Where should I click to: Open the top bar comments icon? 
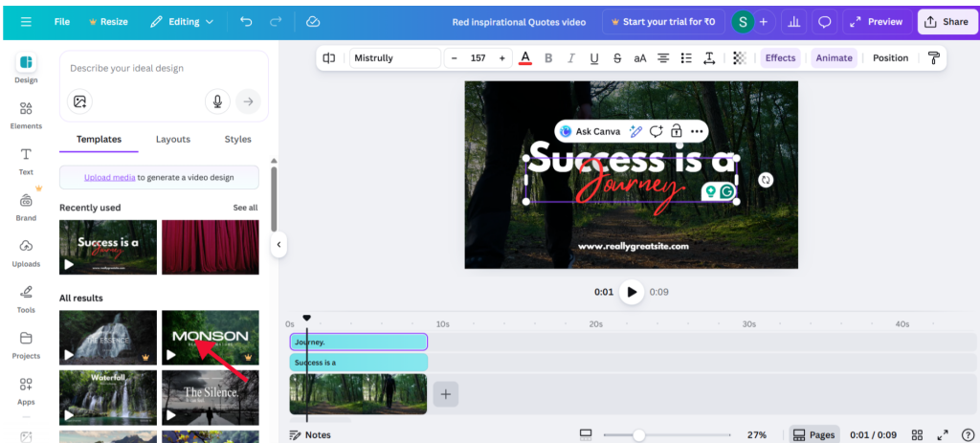[x=825, y=22]
